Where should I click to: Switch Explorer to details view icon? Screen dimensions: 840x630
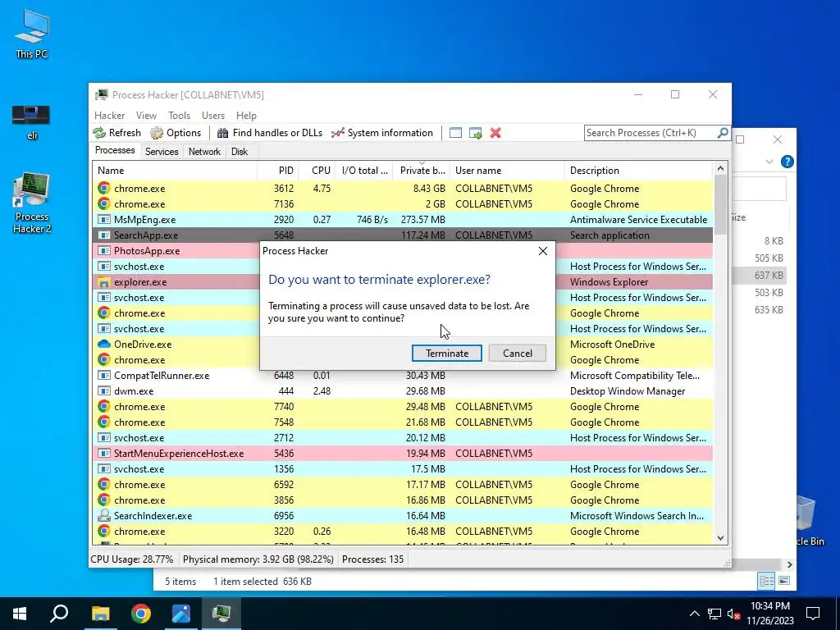[767, 581]
